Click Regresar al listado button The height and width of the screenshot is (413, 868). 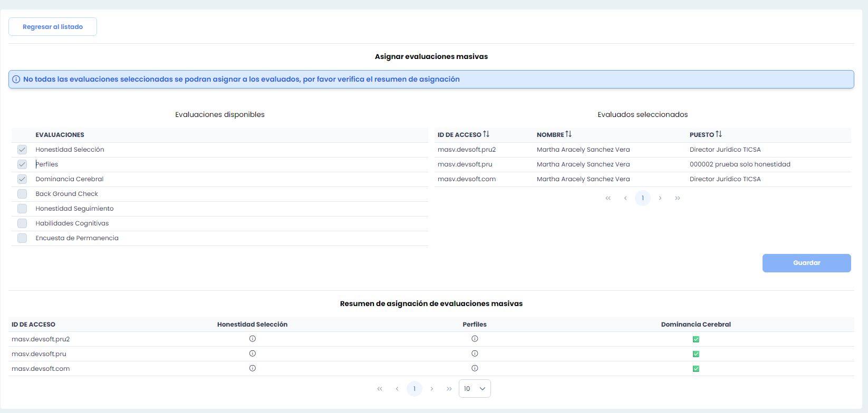53,27
